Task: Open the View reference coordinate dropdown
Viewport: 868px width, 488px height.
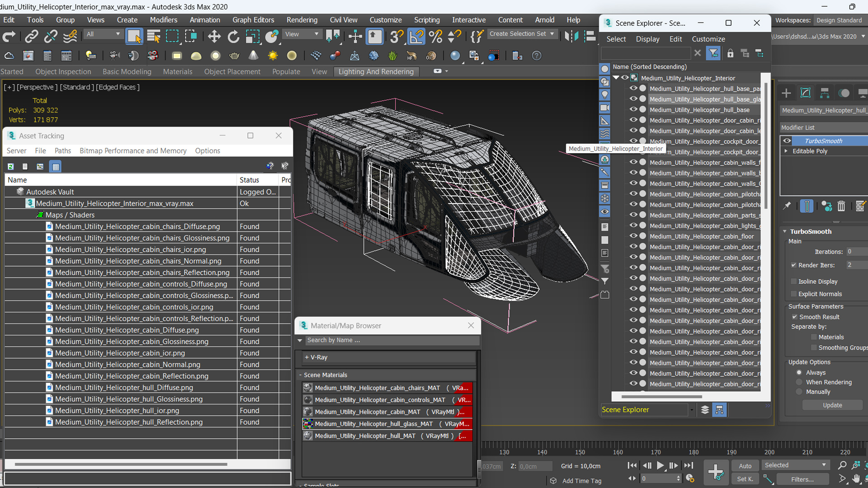Action: pos(302,34)
